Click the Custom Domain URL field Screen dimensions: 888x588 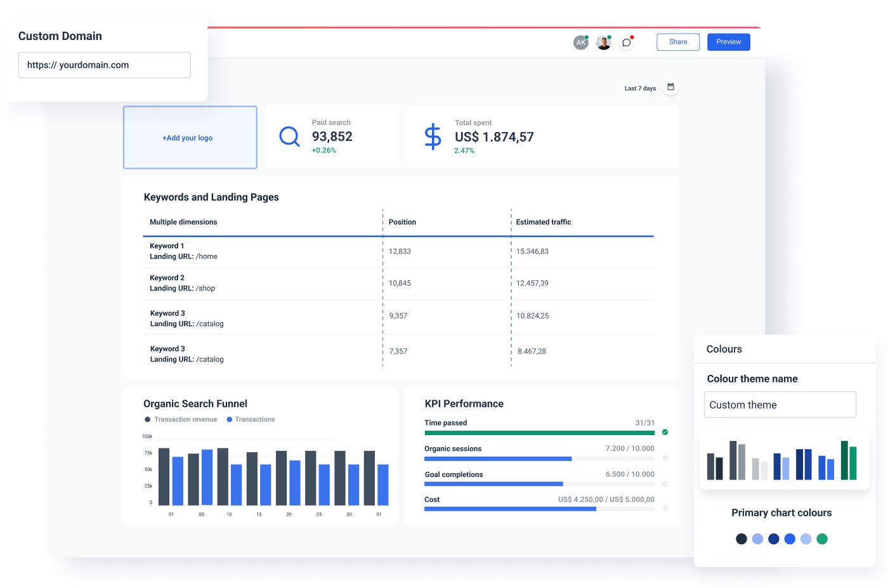pyautogui.click(x=105, y=65)
